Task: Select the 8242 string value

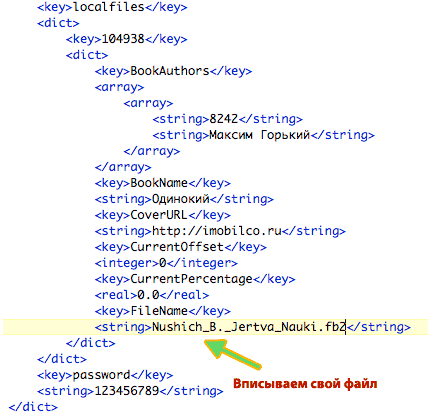Action: tap(224, 119)
